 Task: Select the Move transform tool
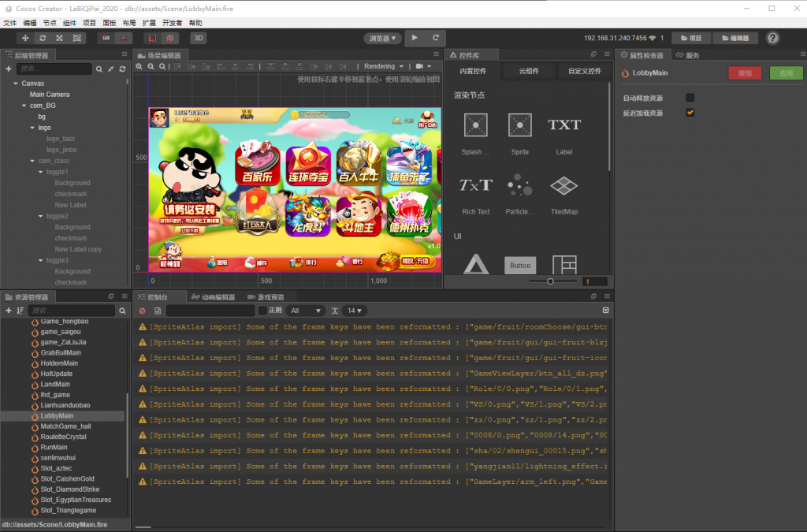coord(25,38)
